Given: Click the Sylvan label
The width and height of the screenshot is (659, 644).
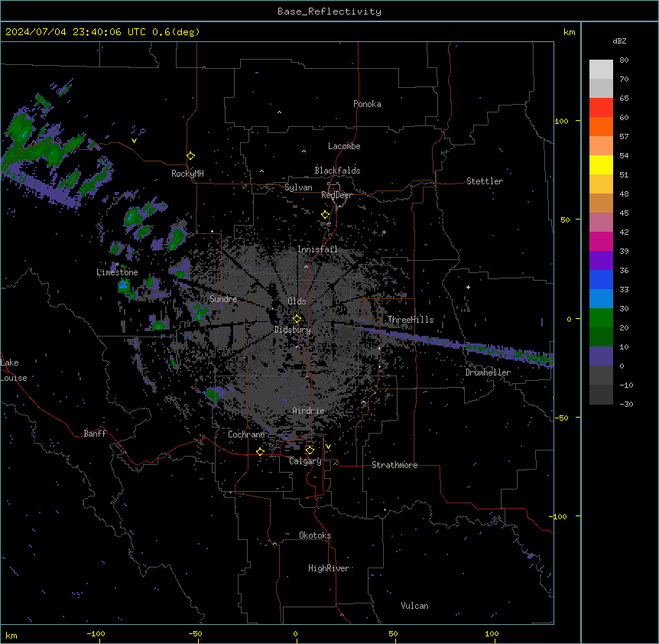Looking at the screenshot, I should [x=298, y=187].
